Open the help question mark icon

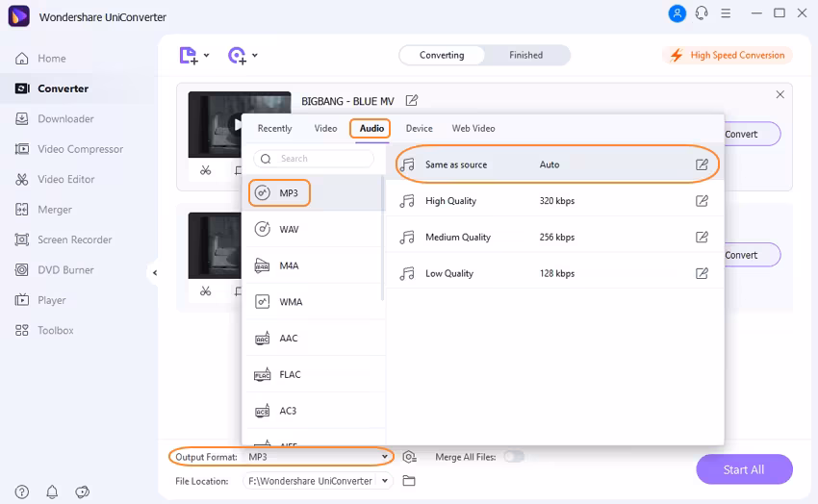click(x=22, y=491)
